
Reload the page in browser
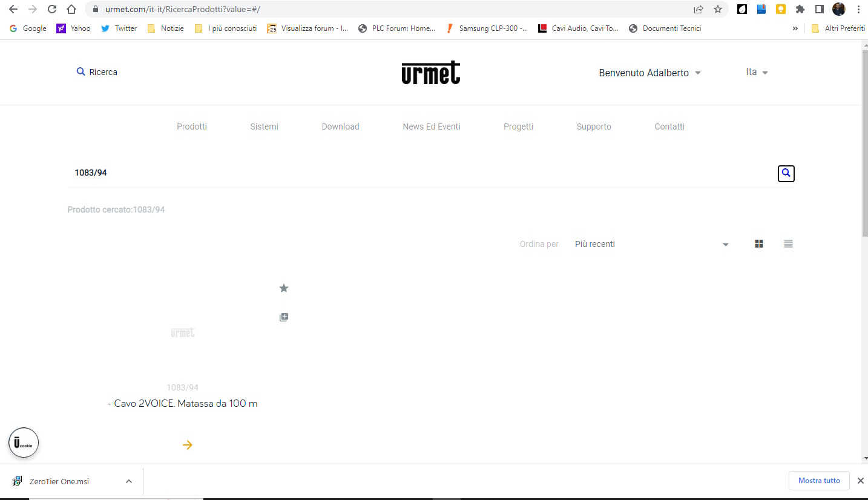point(52,9)
